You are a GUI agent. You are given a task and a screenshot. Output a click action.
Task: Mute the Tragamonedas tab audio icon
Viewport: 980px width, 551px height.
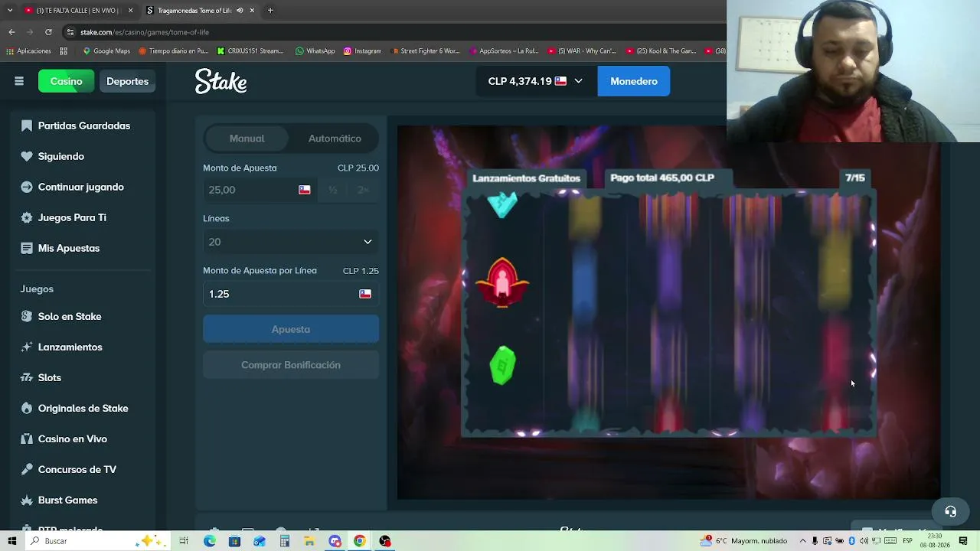[x=240, y=11]
